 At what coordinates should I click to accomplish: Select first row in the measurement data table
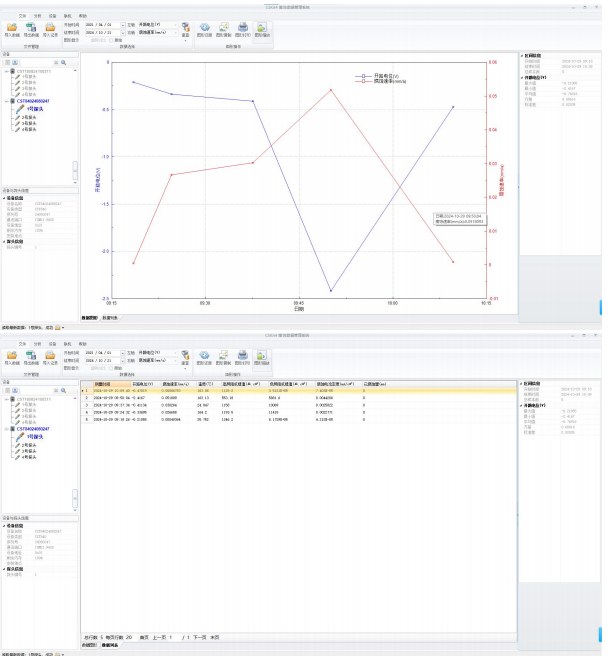[298, 391]
